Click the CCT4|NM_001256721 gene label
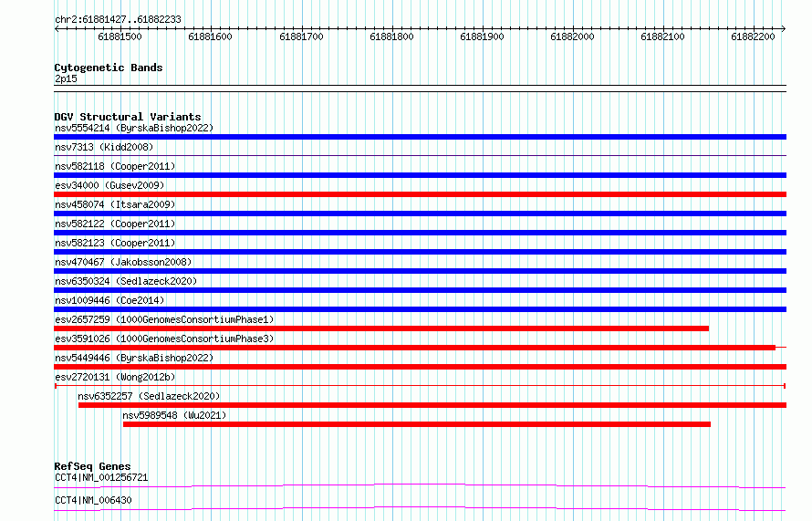 [x=101, y=477]
